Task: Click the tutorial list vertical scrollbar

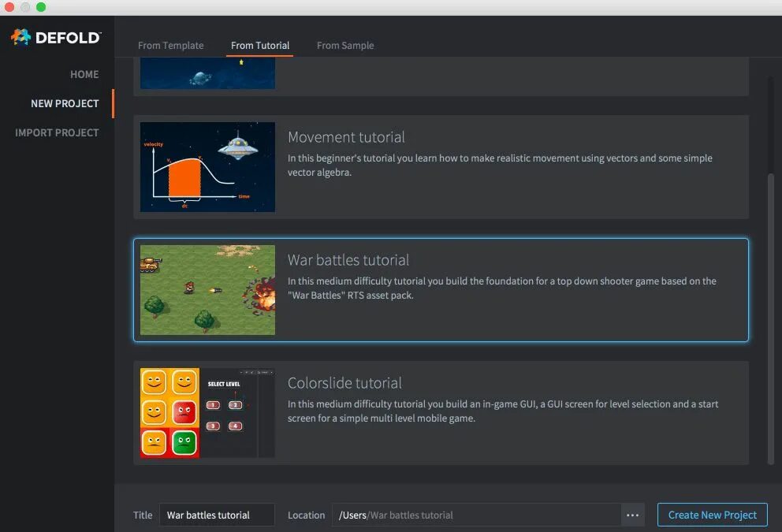Action: [x=770, y=319]
